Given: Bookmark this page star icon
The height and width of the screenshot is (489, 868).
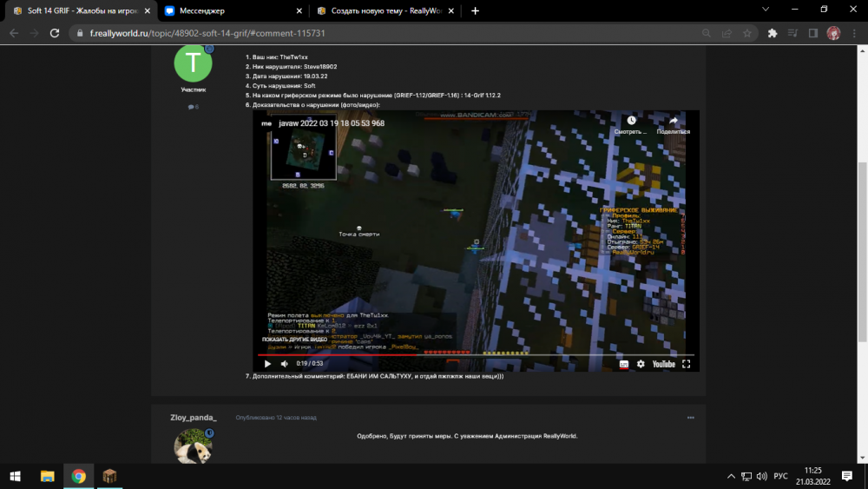Looking at the screenshot, I should (x=747, y=33).
